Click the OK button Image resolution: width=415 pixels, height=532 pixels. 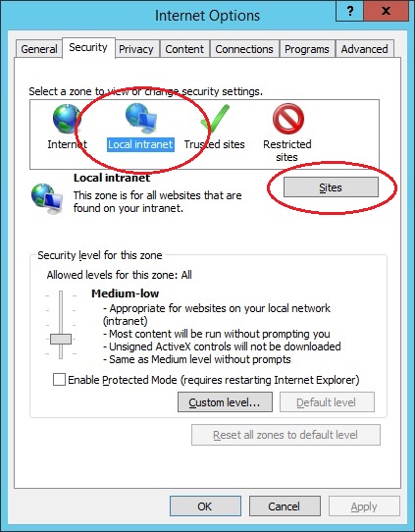click(205, 506)
